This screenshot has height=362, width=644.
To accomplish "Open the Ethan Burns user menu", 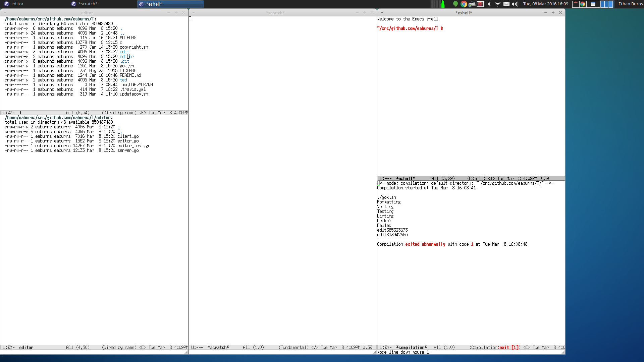I will [x=631, y=4].
